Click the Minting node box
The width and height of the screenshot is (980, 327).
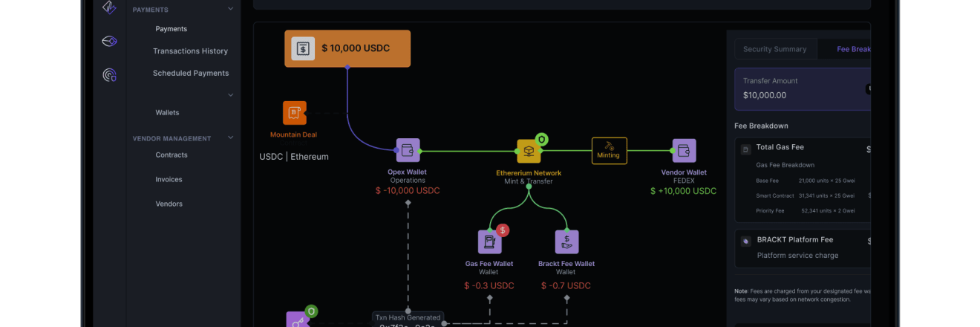pos(609,150)
